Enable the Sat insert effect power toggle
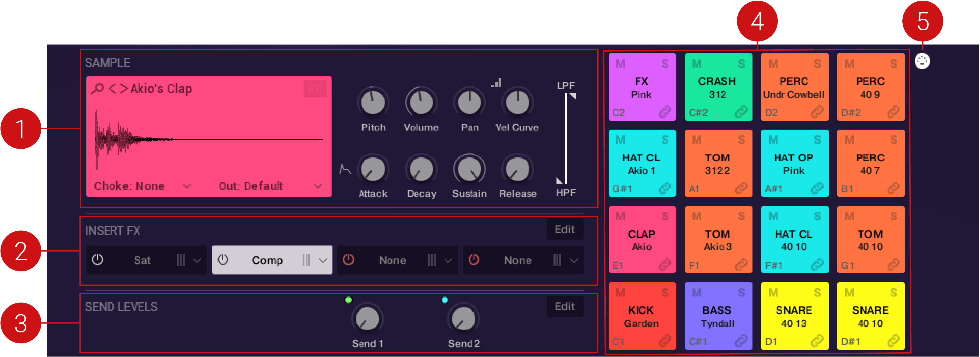The height and width of the screenshot is (357, 980). click(x=97, y=260)
